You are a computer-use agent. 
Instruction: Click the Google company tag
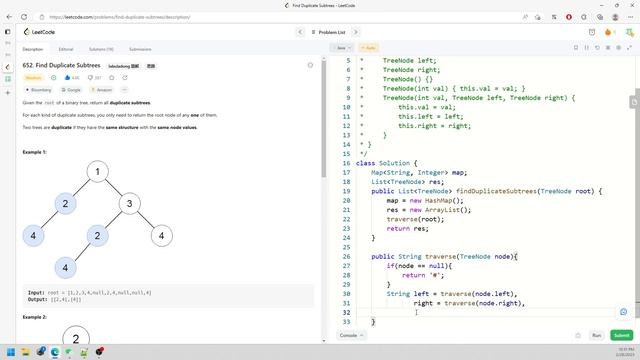point(71,90)
